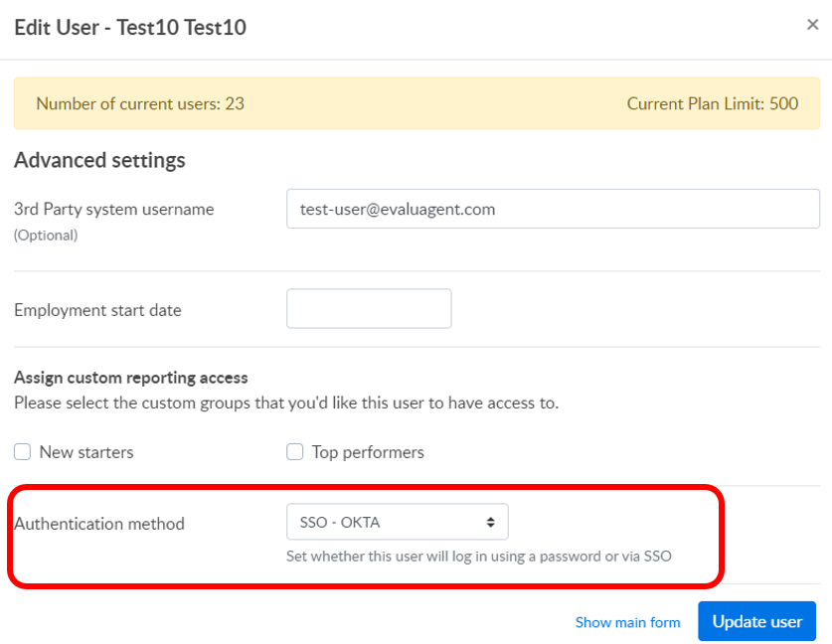This screenshot has height=644, width=832.
Task: Click the Assign custom reporting access heading
Action: pos(131,378)
